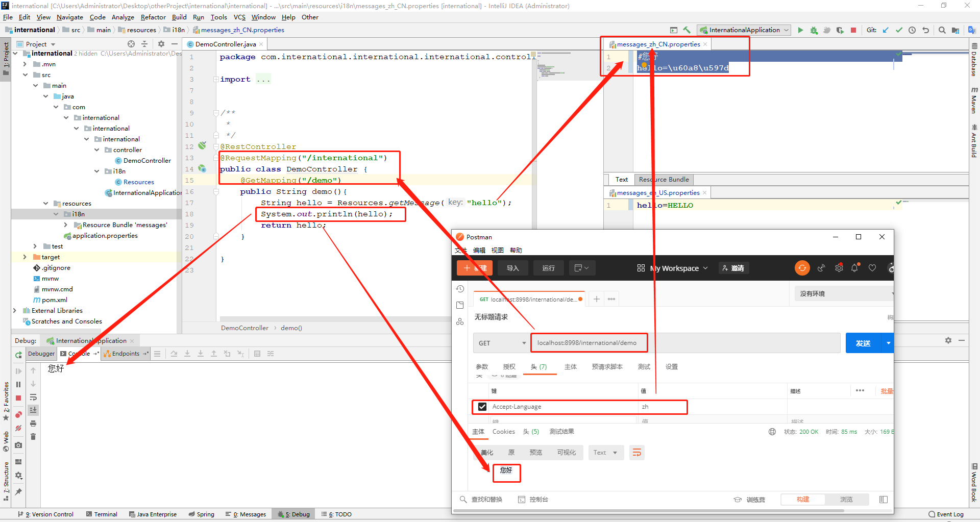Switch to DemoController.java editor tab
The width and height of the screenshot is (980, 522).
225,44
